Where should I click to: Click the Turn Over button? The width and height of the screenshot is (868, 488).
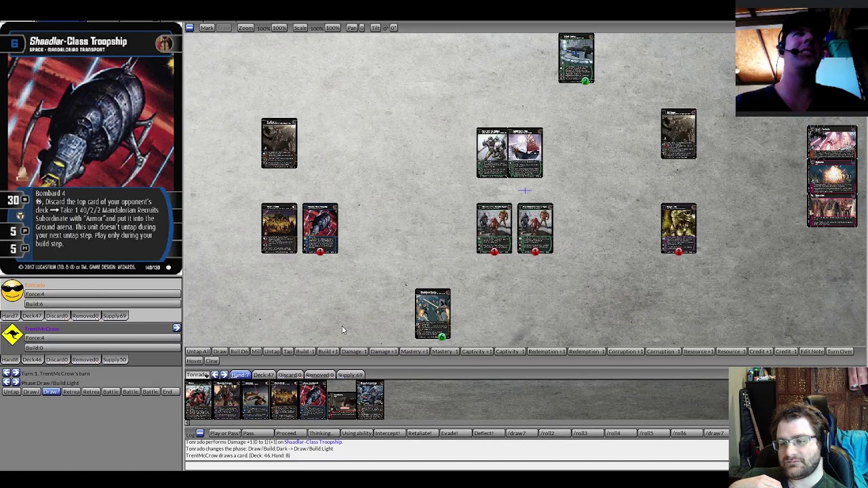(840, 351)
